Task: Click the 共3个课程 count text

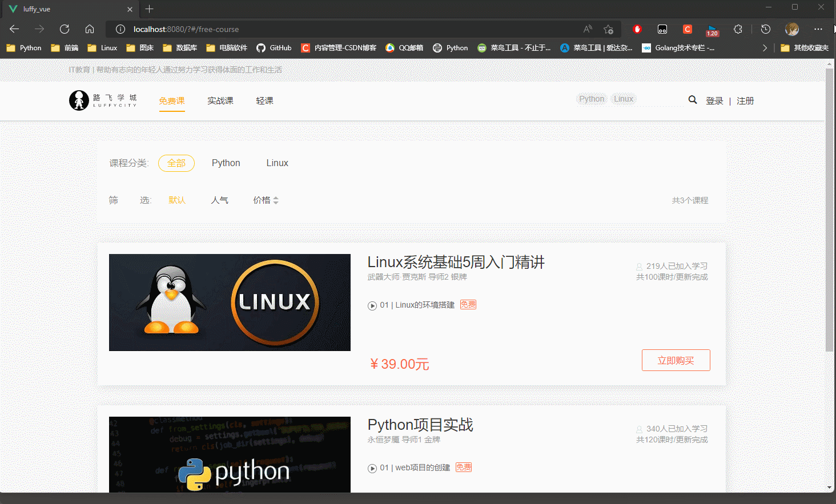Action: click(x=690, y=200)
